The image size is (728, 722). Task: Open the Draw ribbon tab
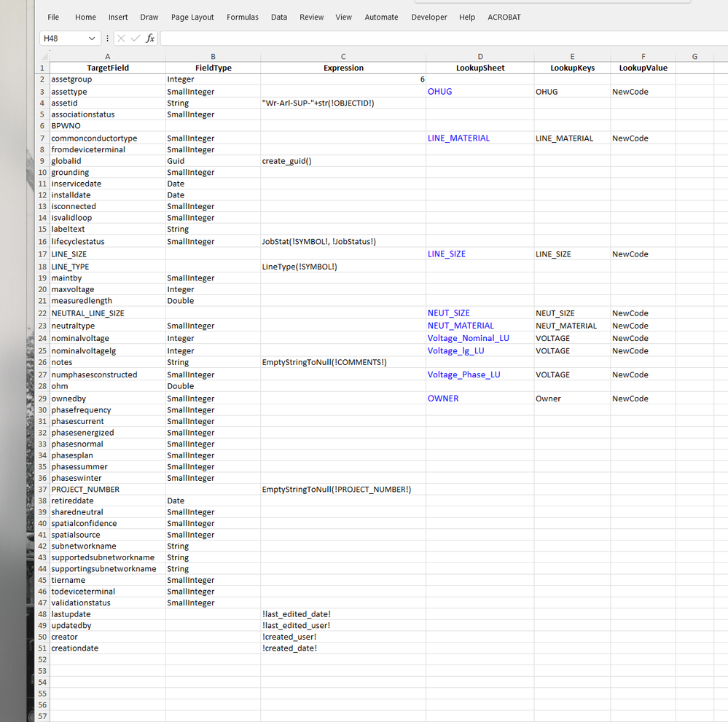point(149,17)
